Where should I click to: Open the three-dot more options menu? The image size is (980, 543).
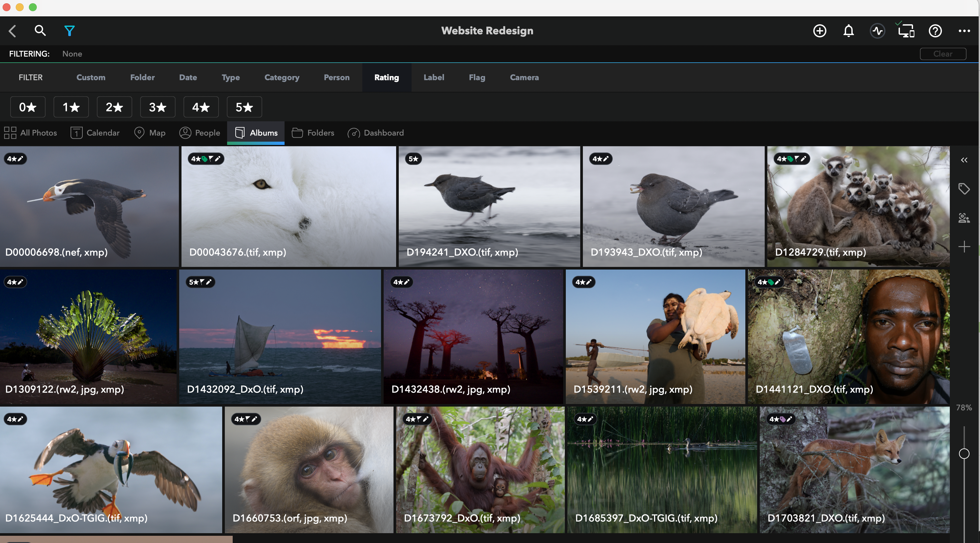964,31
